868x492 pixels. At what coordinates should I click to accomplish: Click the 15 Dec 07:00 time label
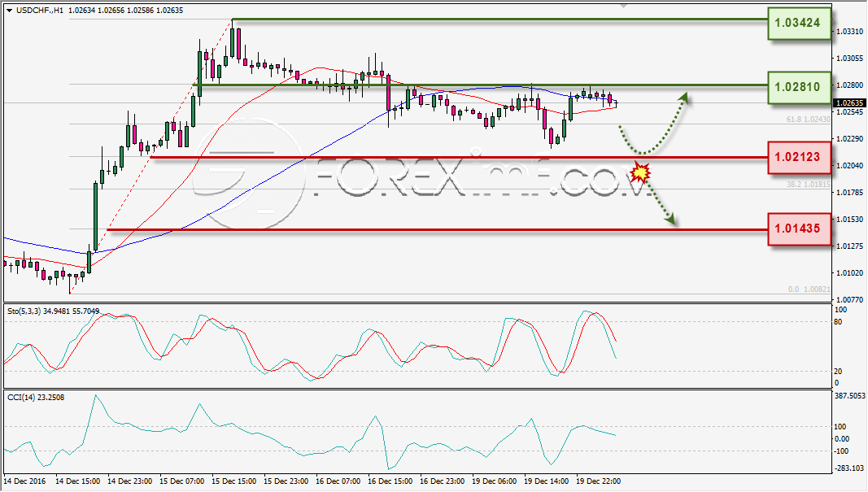(182, 481)
